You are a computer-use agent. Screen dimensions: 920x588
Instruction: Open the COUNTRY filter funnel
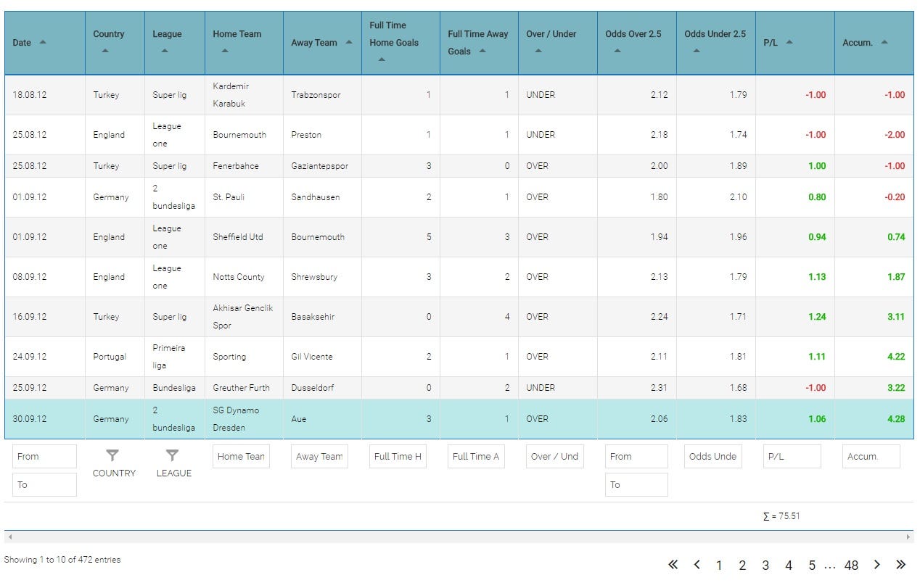[112, 455]
